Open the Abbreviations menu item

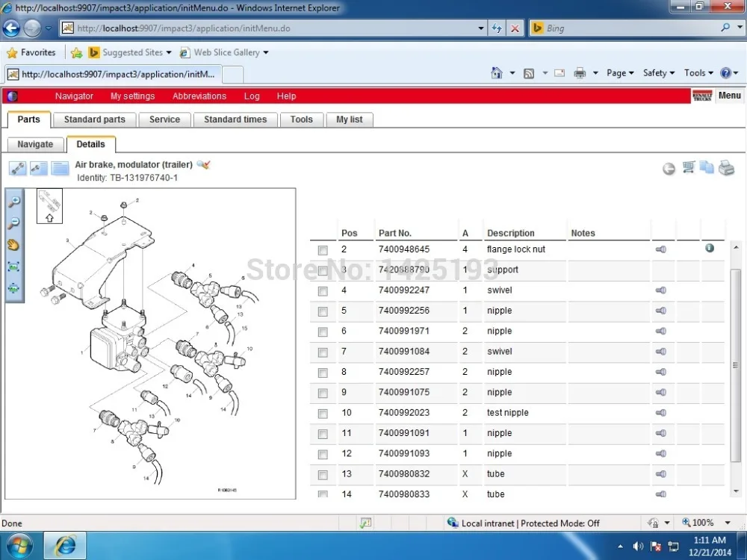click(199, 96)
